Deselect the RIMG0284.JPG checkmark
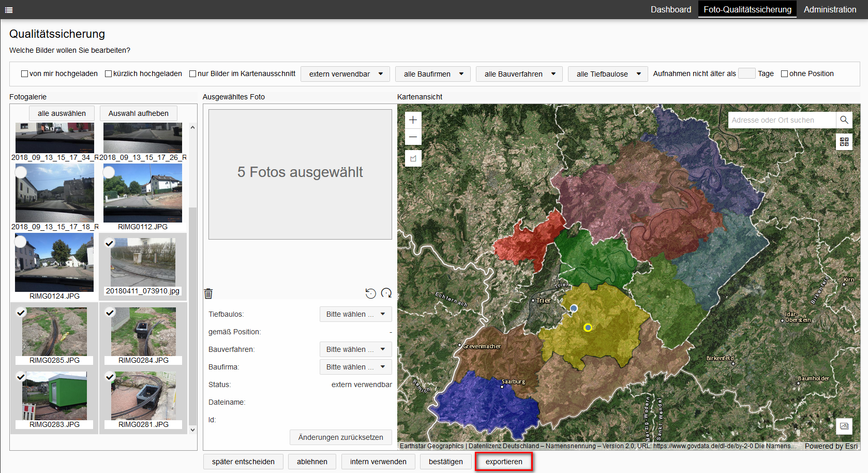Screen dimensions: 868x473 110,312
